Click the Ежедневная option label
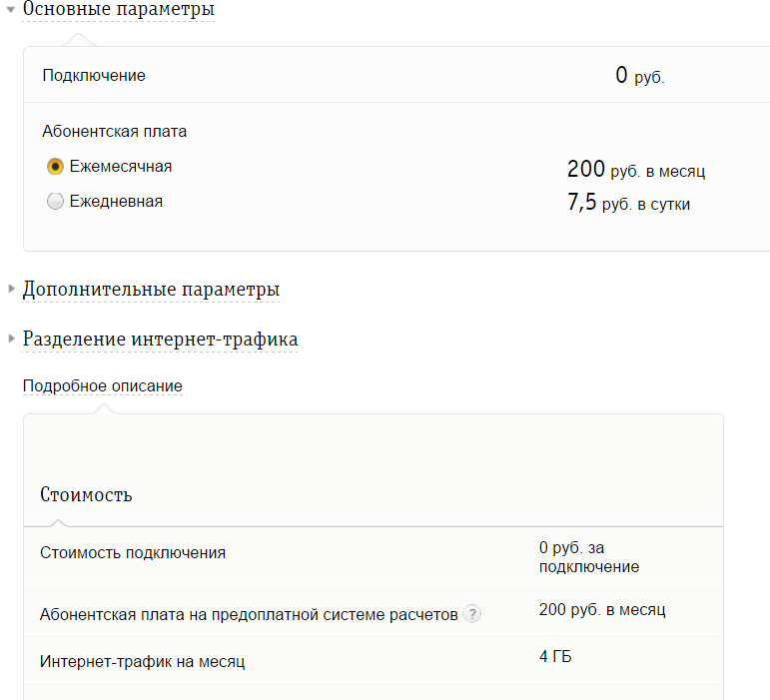The image size is (770, 700). click(x=116, y=202)
